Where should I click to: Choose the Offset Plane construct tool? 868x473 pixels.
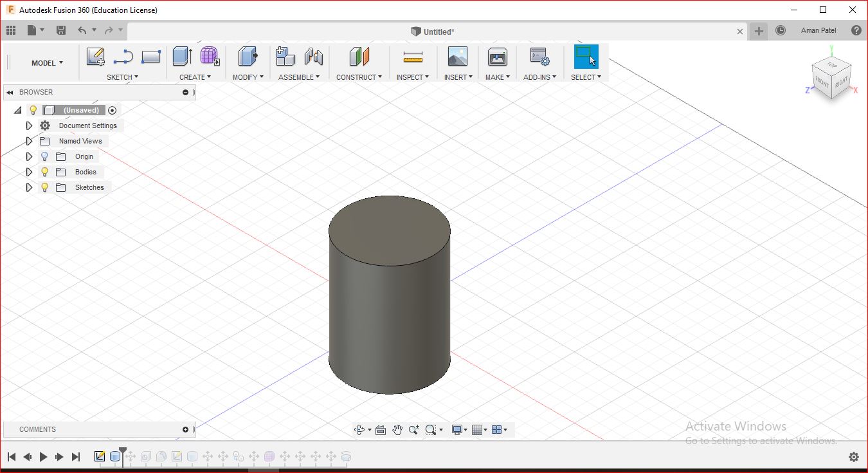pyautogui.click(x=359, y=57)
